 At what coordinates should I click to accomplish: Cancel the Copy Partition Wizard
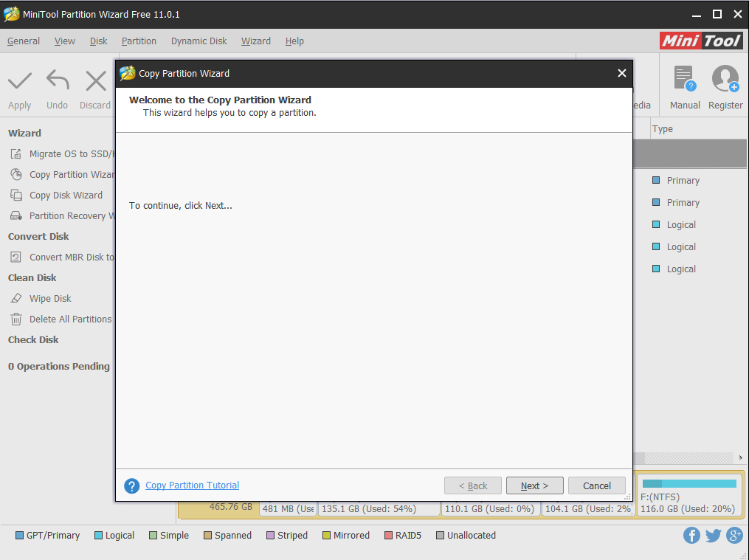click(x=596, y=485)
